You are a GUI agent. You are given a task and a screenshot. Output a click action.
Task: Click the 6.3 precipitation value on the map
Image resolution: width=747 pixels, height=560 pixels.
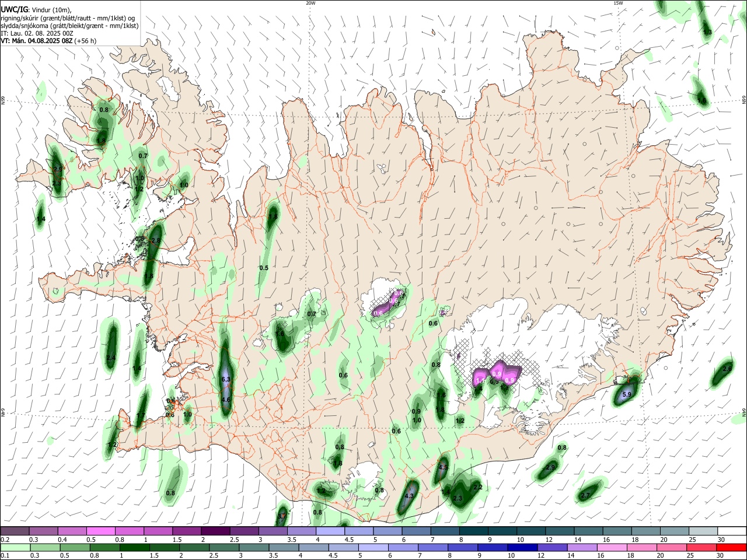pyautogui.click(x=226, y=379)
